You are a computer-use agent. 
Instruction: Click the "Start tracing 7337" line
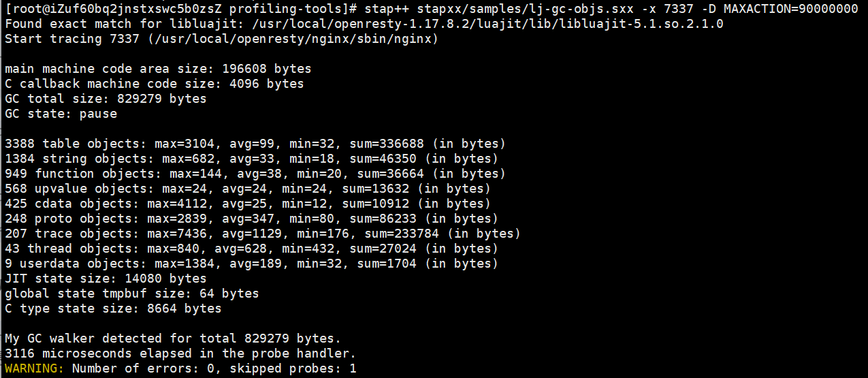click(221, 39)
